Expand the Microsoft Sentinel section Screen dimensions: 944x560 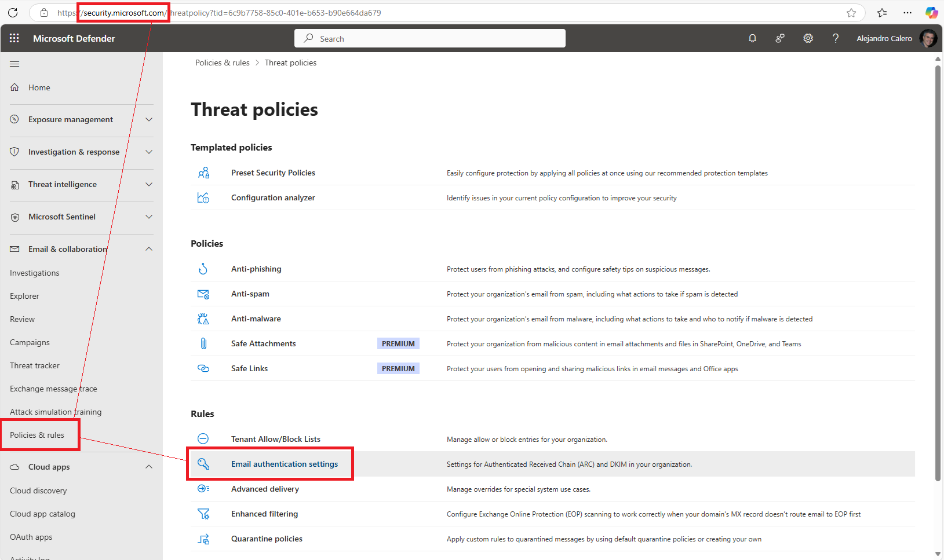(149, 217)
